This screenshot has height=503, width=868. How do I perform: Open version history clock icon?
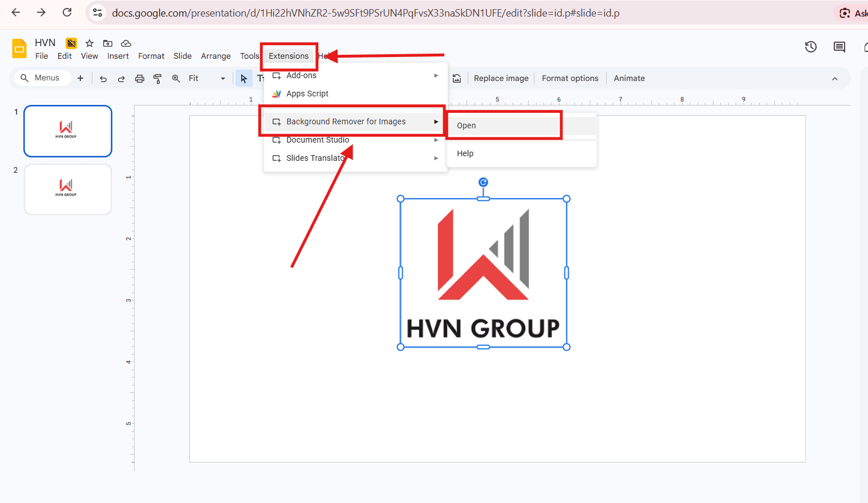tap(810, 47)
